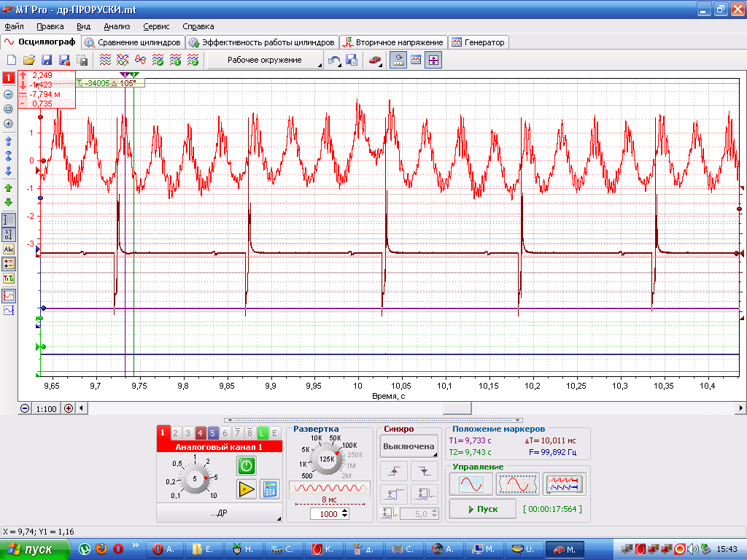
Task: Click the undo arrow toolbar icon
Action: 334,61
